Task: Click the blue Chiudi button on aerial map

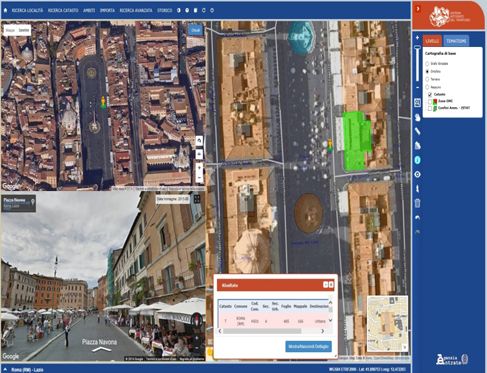Action: pos(196,30)
